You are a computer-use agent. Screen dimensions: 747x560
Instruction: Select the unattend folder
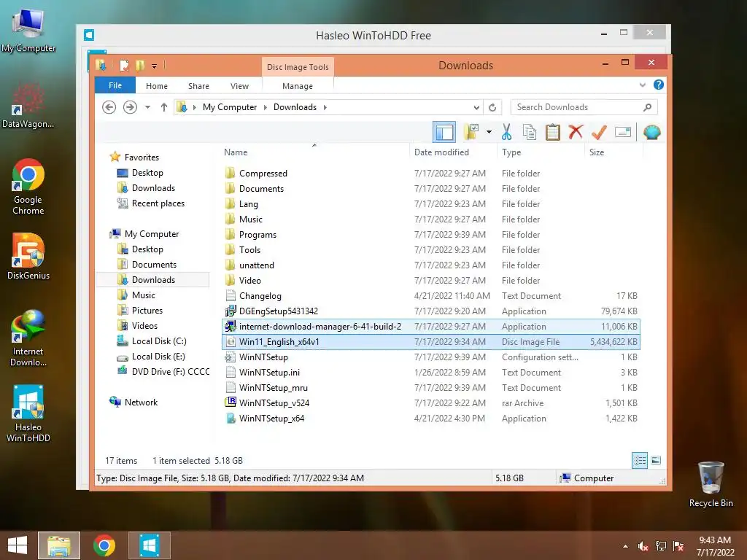pos(256,265)
